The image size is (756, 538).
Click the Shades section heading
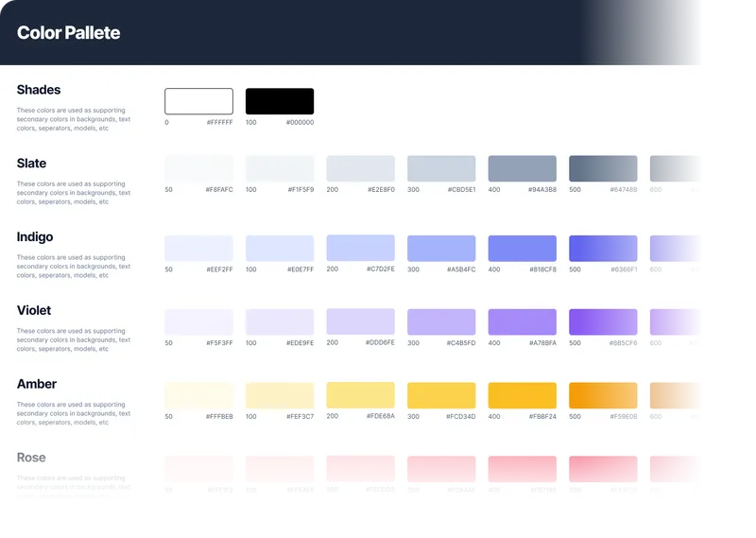[39, 90]
